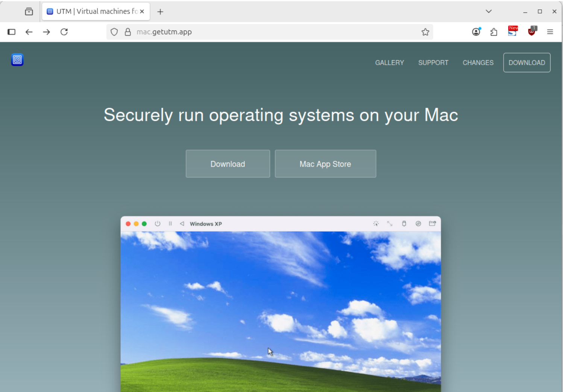Pause the Windows XP VM
This screenshot has height=392, width=563.
click(x=170, y=224)
